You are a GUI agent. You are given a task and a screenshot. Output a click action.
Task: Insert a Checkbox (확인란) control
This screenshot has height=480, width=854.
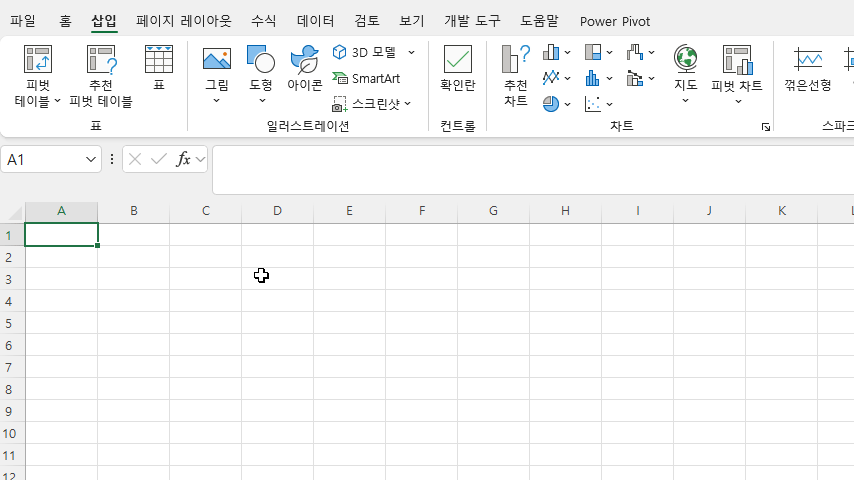click(458, 68)
